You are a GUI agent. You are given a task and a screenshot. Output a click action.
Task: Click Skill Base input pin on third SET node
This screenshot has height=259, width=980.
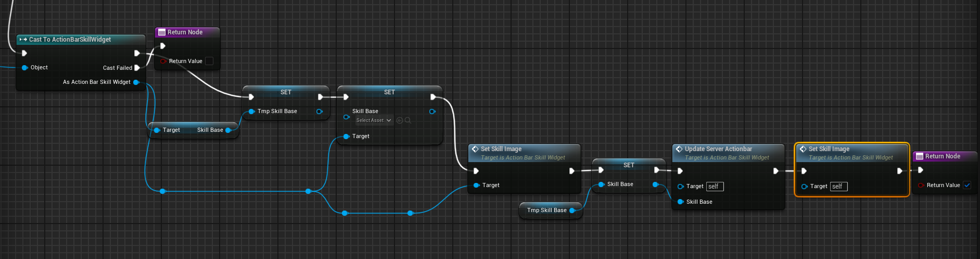[x=601, y=184]
